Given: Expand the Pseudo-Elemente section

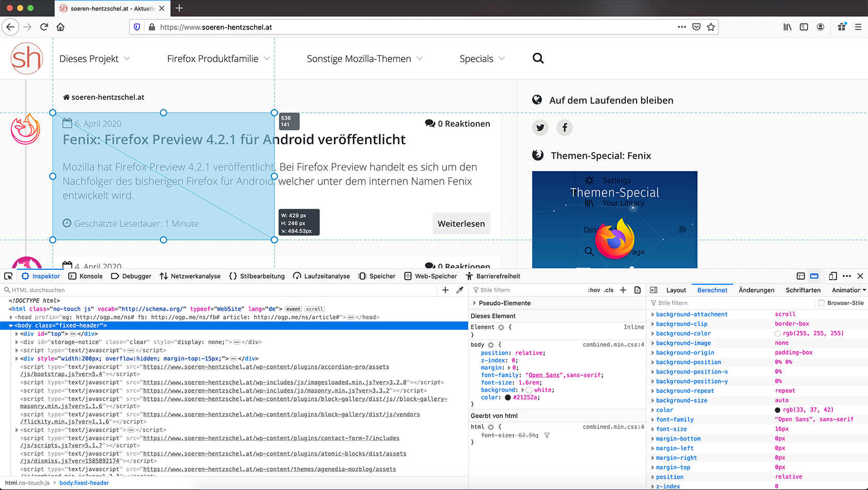Looking at the screenshot, I should 474,303.
